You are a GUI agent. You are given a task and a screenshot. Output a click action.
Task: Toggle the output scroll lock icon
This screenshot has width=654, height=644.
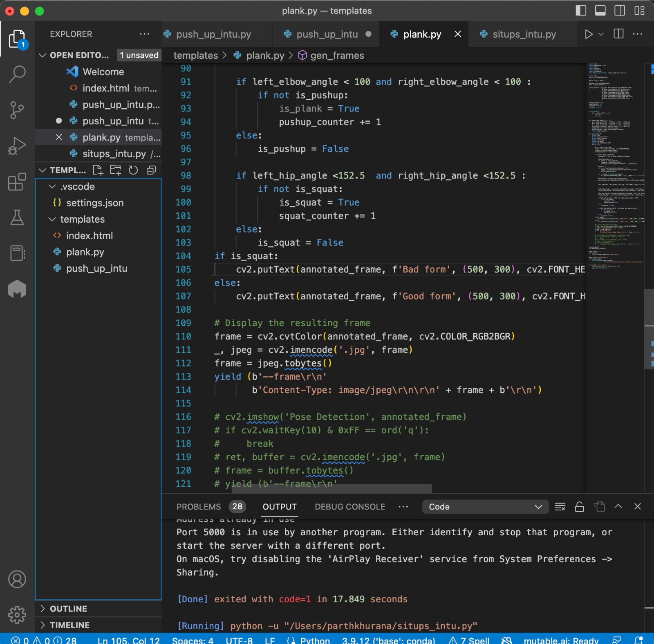click(579, 507)
